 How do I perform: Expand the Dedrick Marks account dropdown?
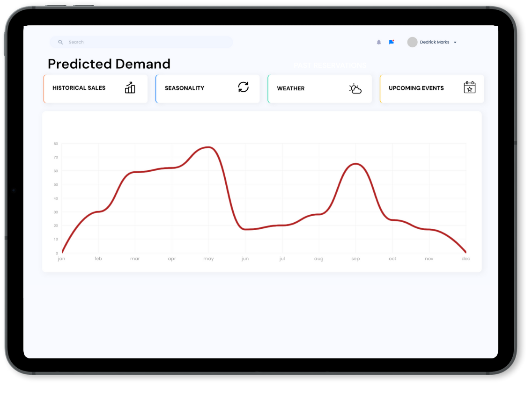(454, 42)
